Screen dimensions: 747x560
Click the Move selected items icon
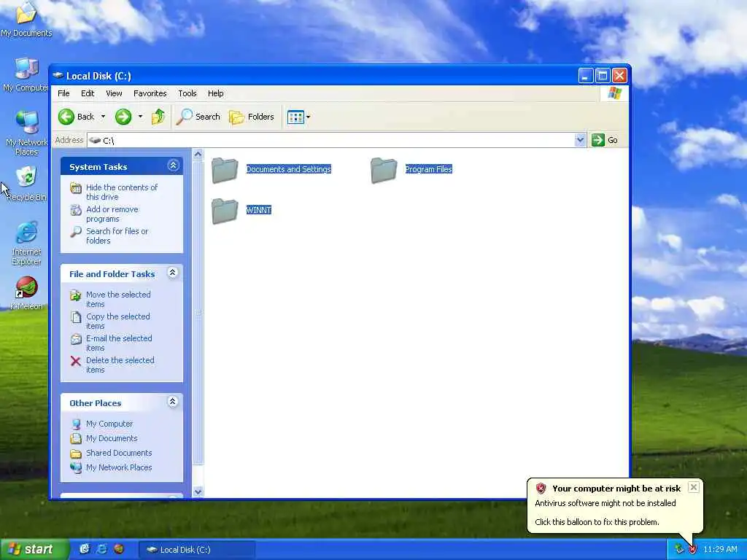pyautogui.click(x=75, y=295)
